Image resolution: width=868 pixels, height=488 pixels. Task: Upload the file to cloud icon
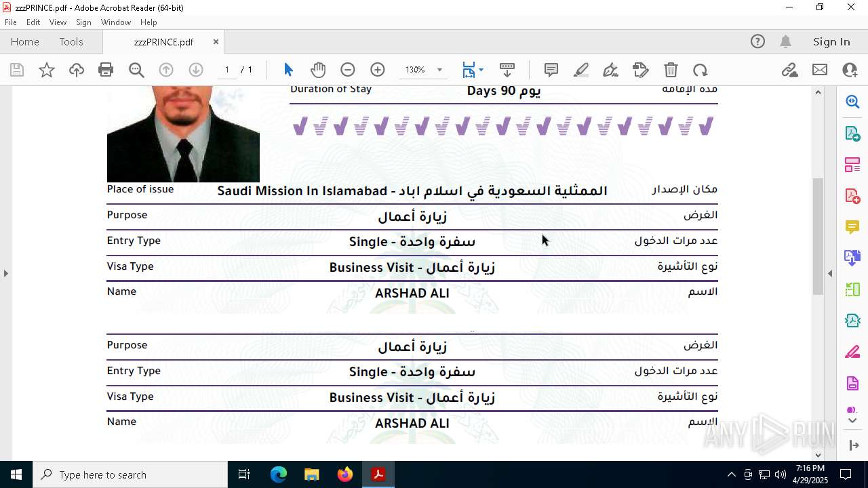point(77,70)
